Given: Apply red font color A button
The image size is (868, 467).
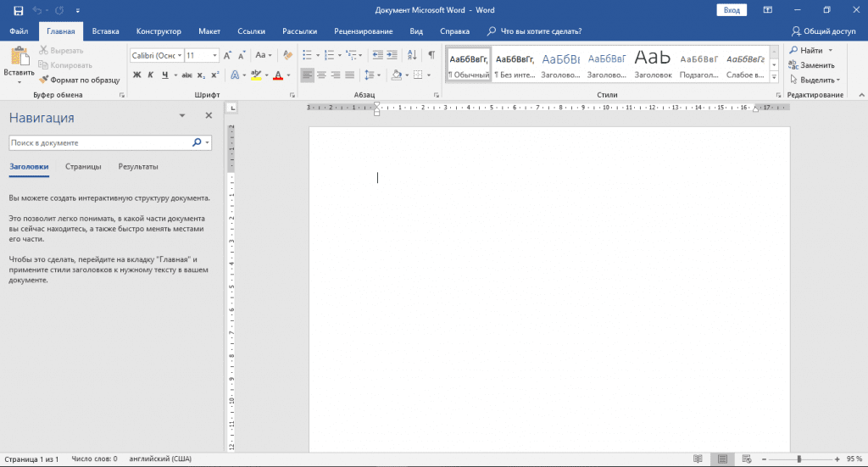Looking at the screenshot, I should 278,75.
